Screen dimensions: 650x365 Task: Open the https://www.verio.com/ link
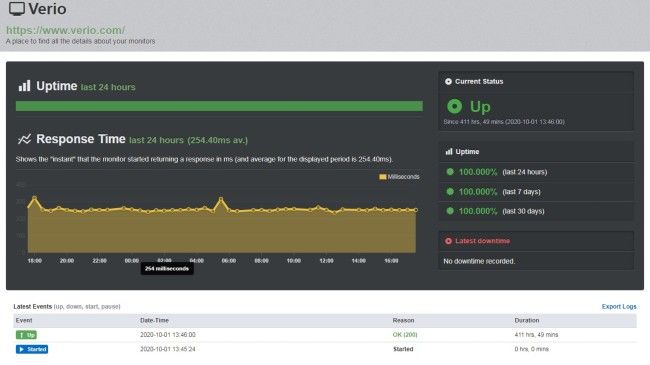(65, 30)
